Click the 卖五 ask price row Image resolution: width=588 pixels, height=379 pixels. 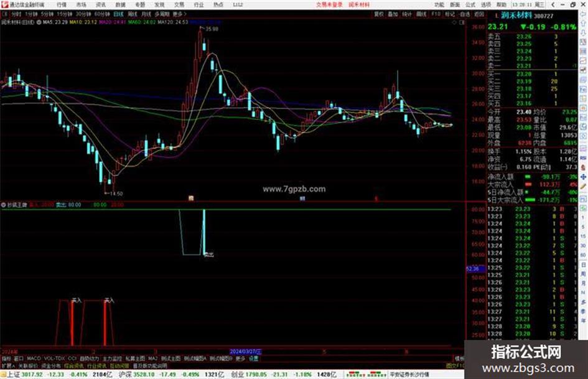tap(532, 37)
